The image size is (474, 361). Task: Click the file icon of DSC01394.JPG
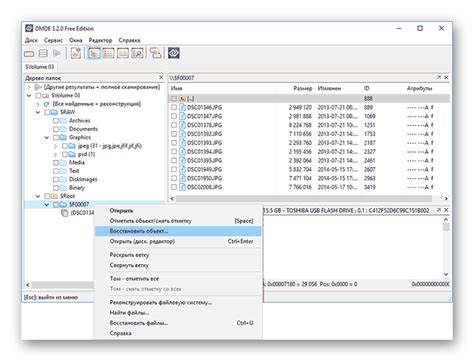[x=182, y=152]
